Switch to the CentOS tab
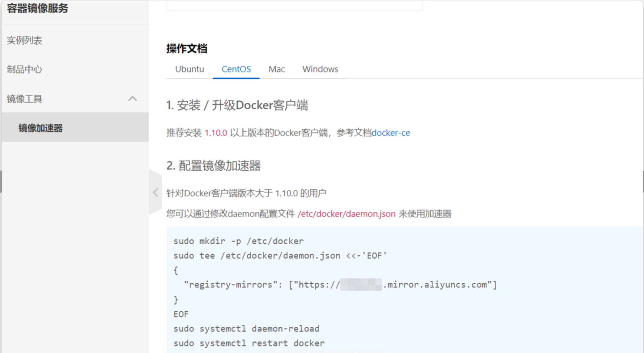The width and height of the screenshot is (644, 353). [236, 69]
